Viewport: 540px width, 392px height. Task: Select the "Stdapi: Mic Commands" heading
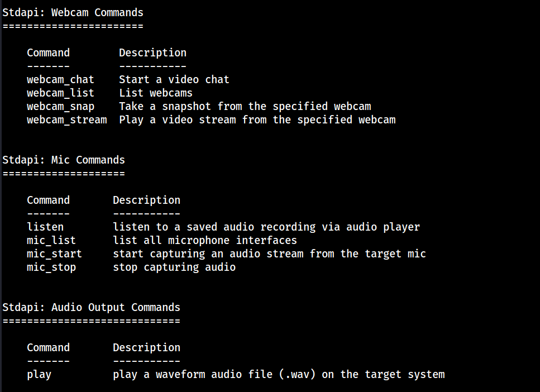64,160
